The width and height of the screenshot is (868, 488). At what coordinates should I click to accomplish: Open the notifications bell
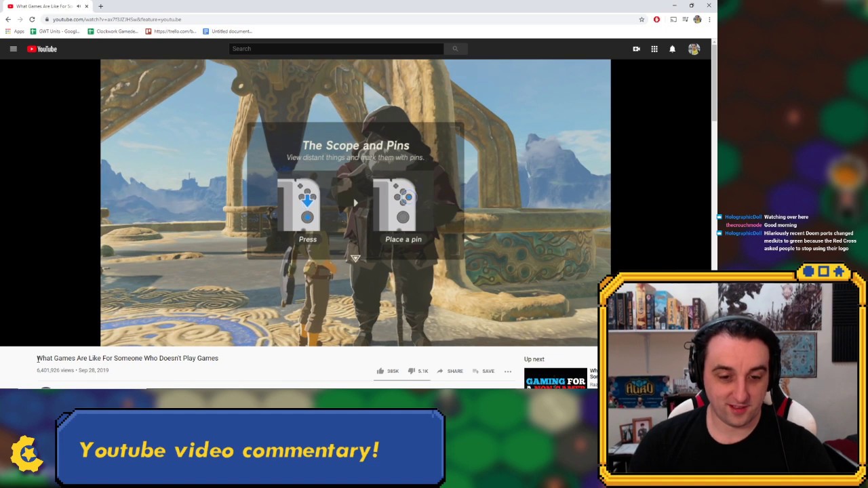pos(673,49)
